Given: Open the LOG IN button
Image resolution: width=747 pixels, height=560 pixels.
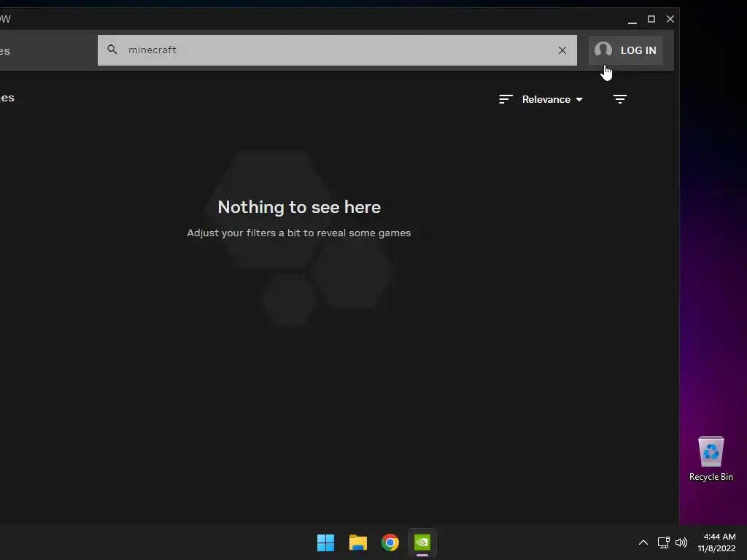Looking at the screenshot, I should pyautogui.click(x=625, y=50).
